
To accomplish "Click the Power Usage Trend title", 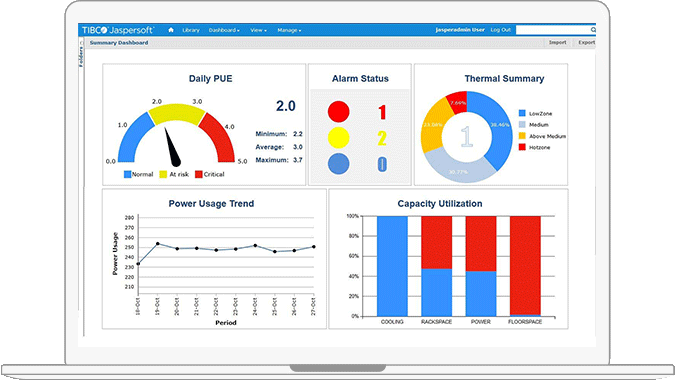I will (211, 204).
